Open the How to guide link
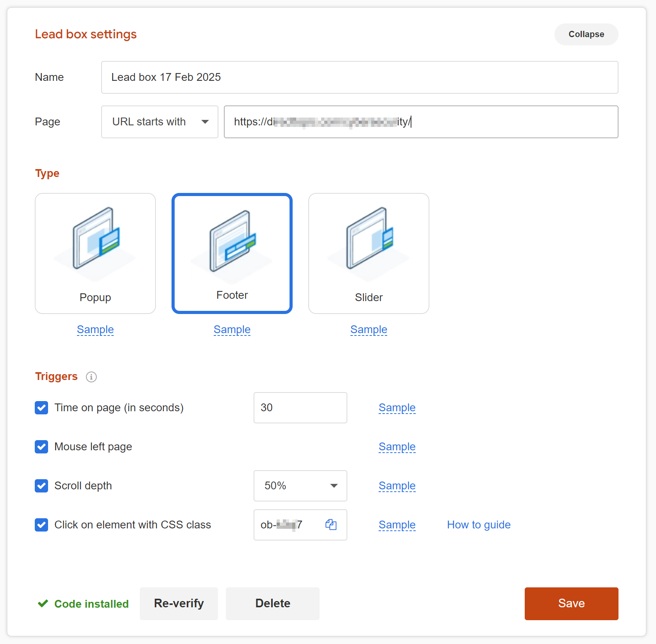This screenshot has height=644, width=656. coord(478,525)
